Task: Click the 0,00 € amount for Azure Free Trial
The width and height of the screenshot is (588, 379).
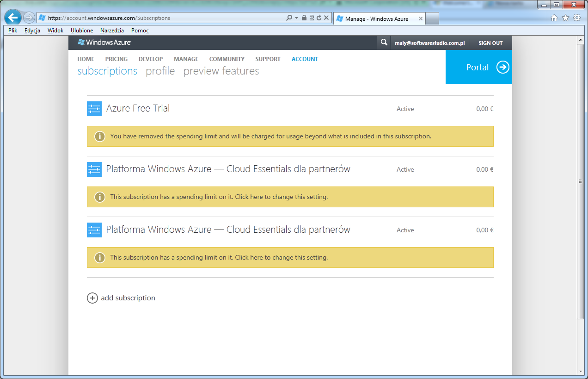Action: tap(485, 109)
